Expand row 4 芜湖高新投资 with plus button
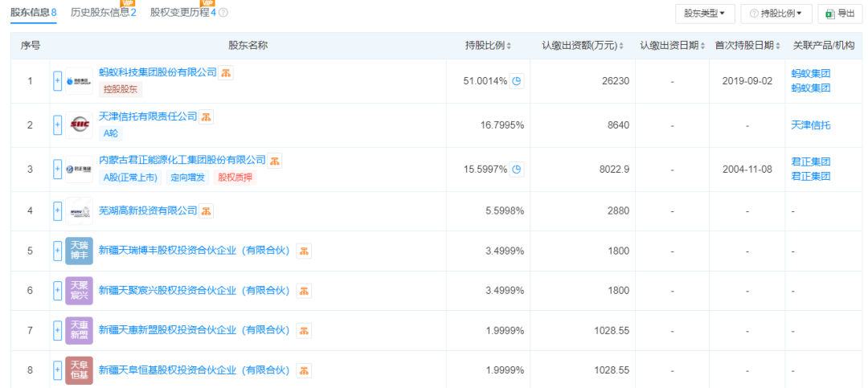This screenshot has height=388, width=868. pyautogui.click(x=57, y=211)
